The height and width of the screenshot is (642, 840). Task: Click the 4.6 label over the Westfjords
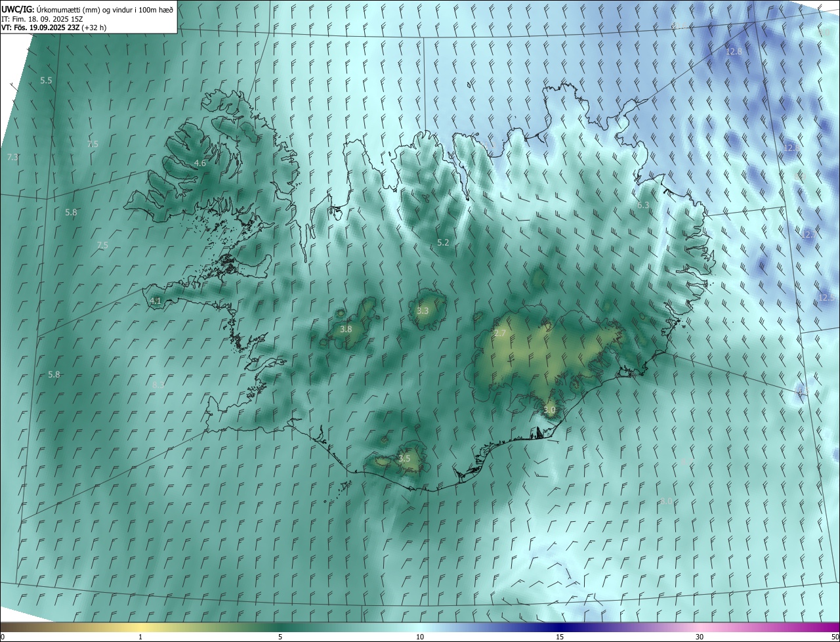(x=200, y=163)
